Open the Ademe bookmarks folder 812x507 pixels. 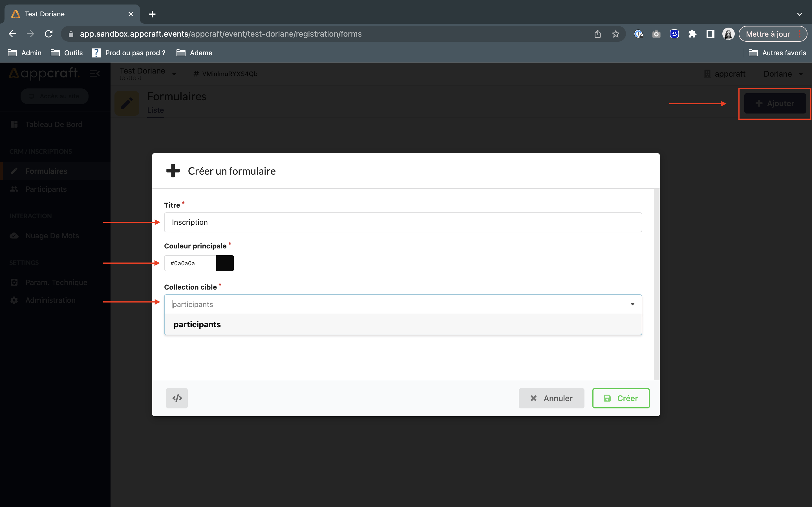click(194, 53)
